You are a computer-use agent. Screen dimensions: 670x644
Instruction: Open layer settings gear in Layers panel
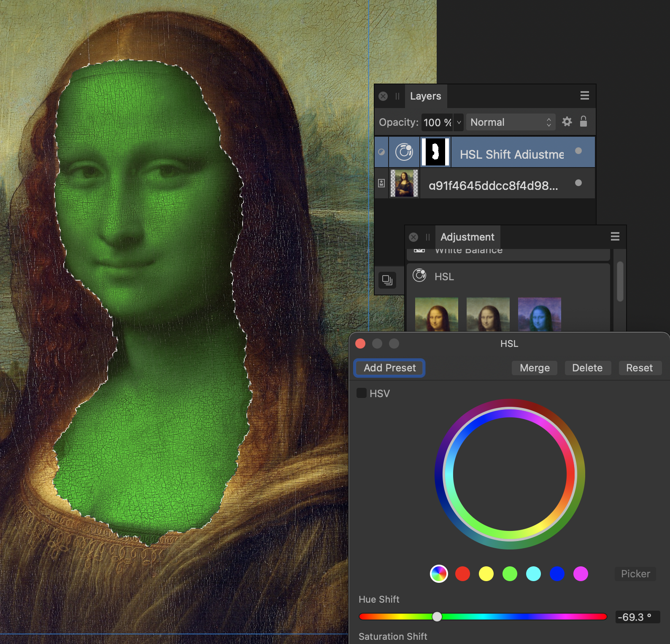pyautogui.click(x=567, y=122)
